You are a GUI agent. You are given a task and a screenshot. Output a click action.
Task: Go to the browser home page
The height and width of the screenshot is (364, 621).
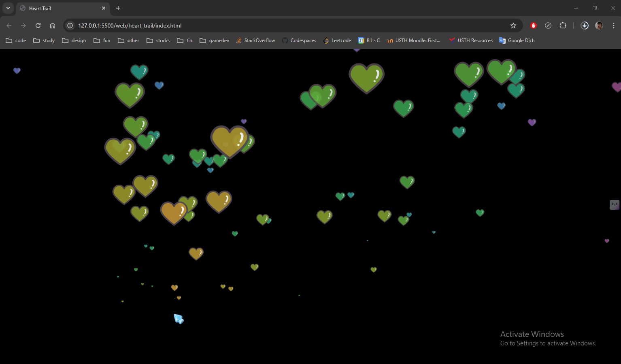(53, 26)
